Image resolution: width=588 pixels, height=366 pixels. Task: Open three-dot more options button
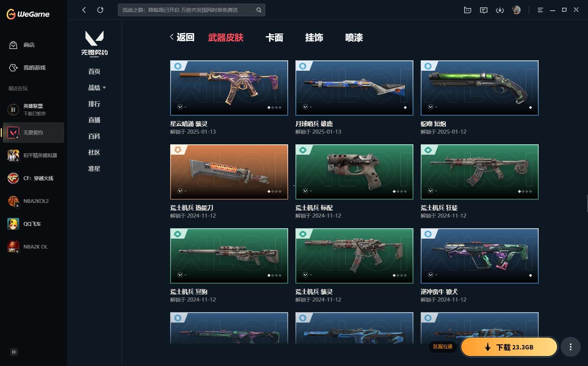571,347
